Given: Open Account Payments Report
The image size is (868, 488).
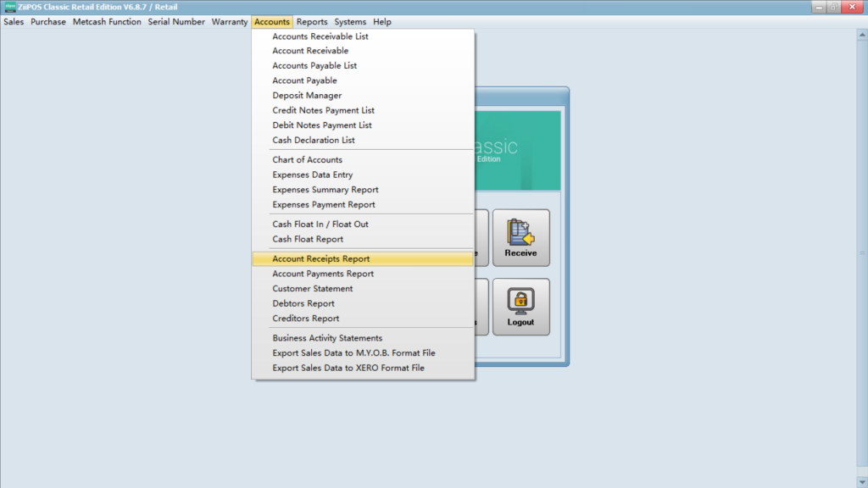Looking at the screenshot, I should (363, 274).
